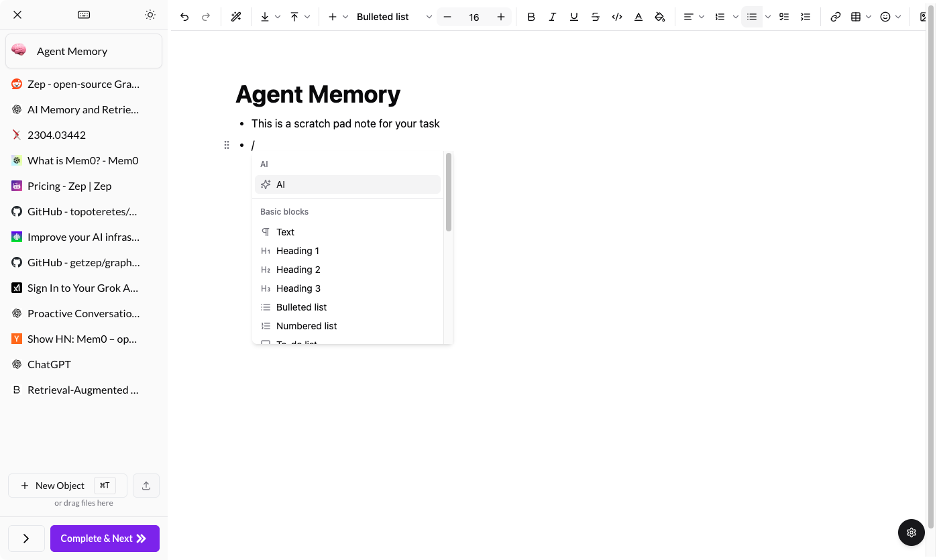Close the sidebar with X icon

pyautogui.click(x=17, y=15)
